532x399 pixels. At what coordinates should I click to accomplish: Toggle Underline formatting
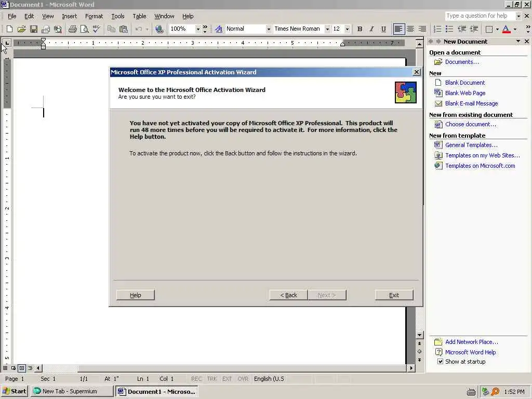coord(383,29)
